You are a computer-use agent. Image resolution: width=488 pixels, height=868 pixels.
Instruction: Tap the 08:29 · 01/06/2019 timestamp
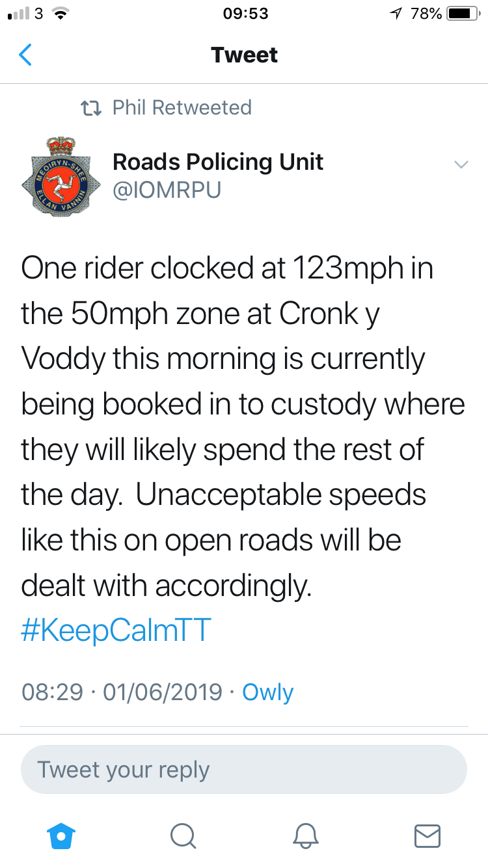(122, 692)
